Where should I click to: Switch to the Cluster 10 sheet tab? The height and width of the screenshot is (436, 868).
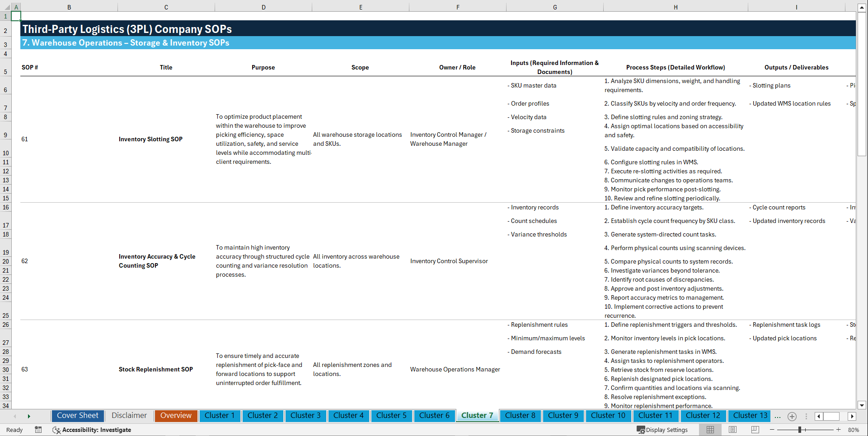[608, 416]
